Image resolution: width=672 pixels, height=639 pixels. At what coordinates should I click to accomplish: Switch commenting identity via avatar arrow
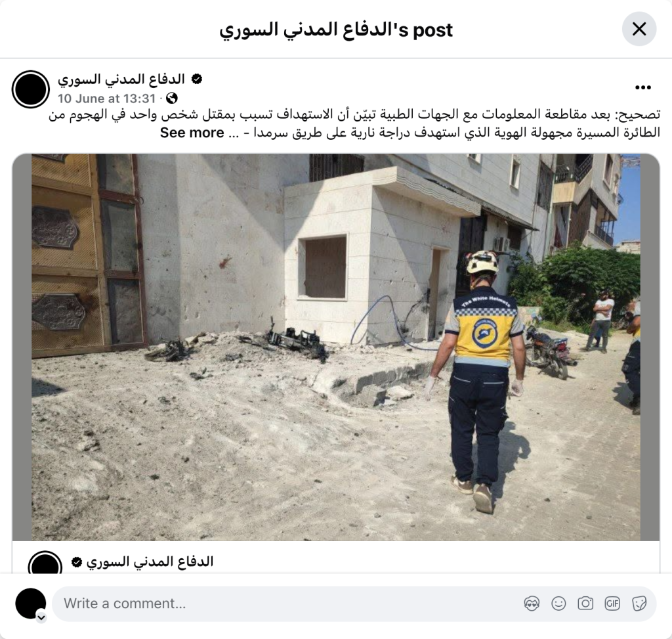(x=41, y=617)
